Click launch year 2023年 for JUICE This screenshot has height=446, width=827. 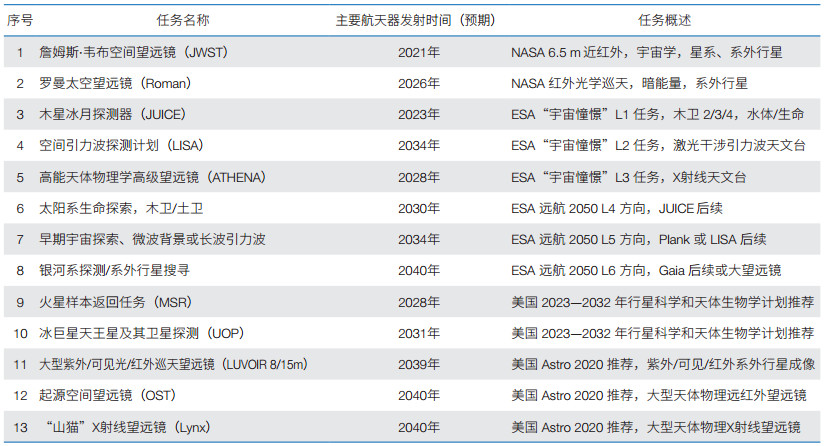(x=419, y=114)
